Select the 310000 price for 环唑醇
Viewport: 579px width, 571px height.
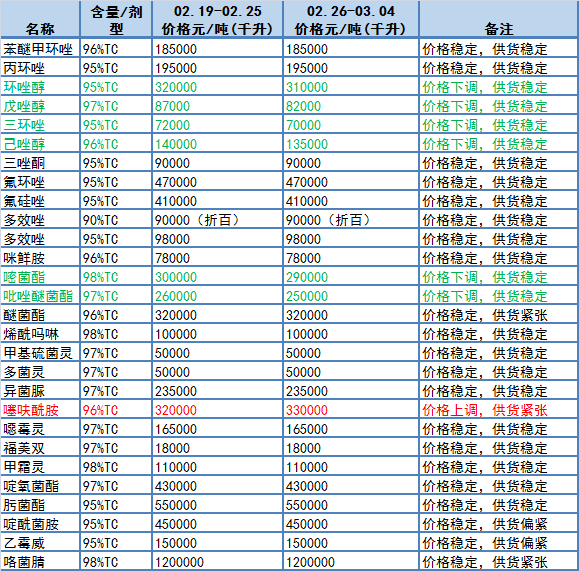(x=351, y=87)
